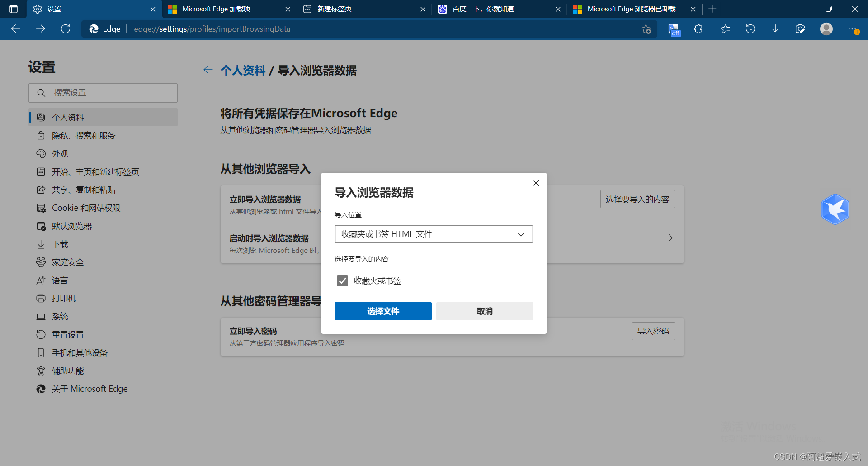Viewport: 868px width, 466px height.
Task: Open the 导入位置 dropdown
Action: (x=434, y=234)
